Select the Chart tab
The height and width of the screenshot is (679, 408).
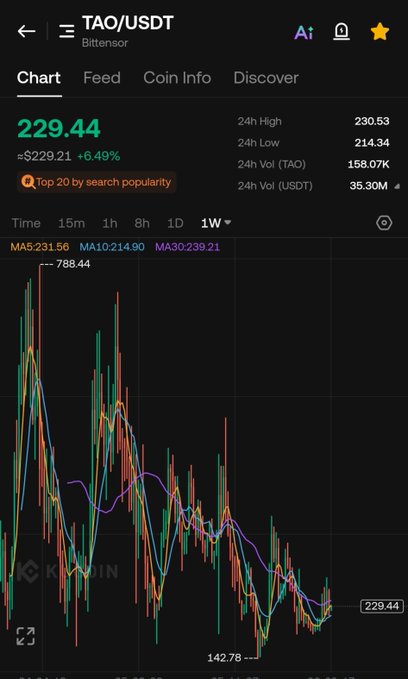[39, 78]
